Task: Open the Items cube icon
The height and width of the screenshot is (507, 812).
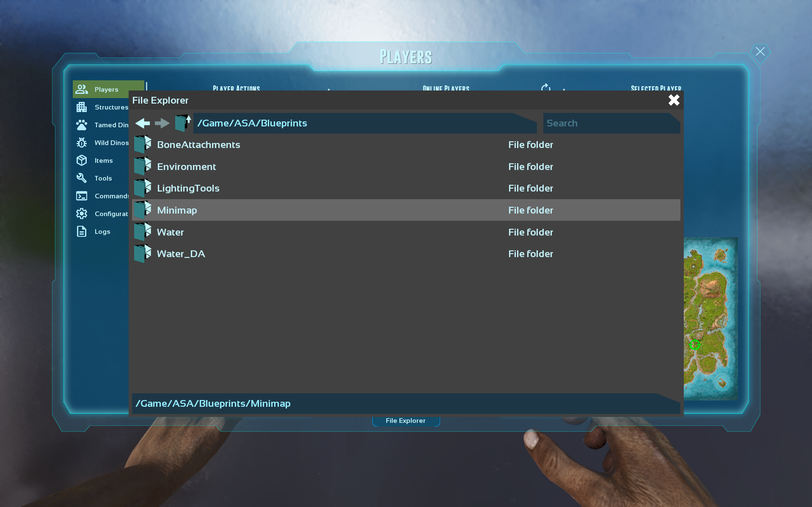Action: [x=82, y=161]
